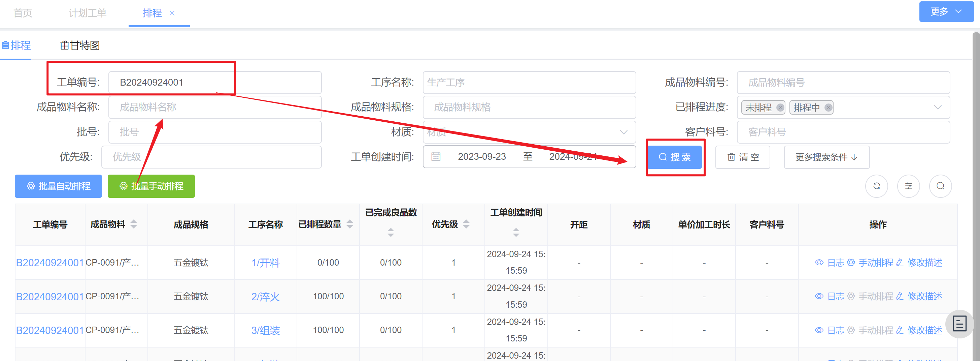The image size is (980, 361).
Task: Click the vertical page scrollbar
Action: (976, 196)
